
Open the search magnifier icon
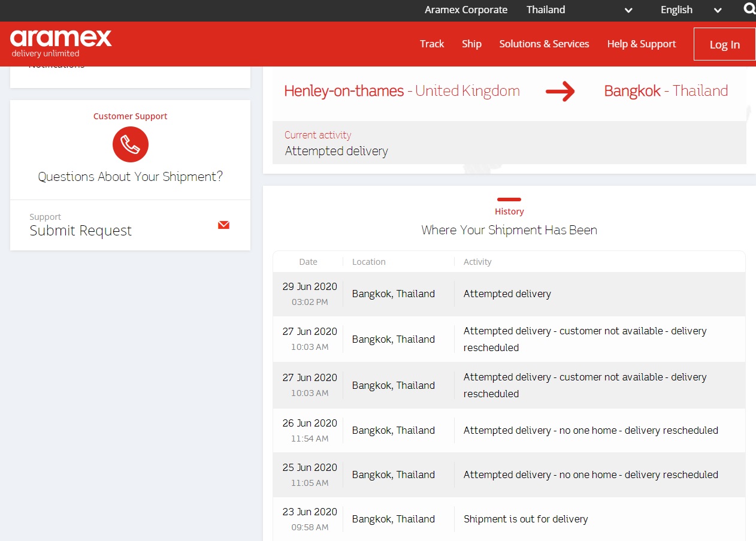tap(749, 9)
